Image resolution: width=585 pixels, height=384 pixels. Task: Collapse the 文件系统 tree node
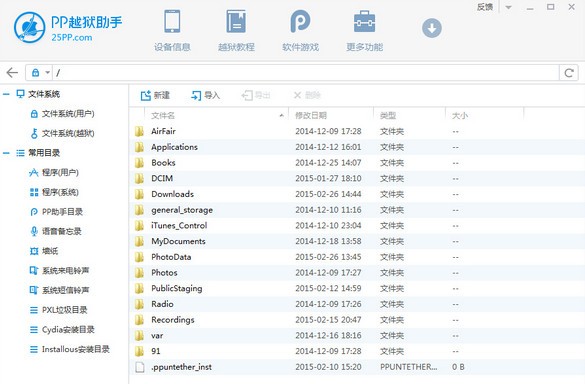coord(6,94)
